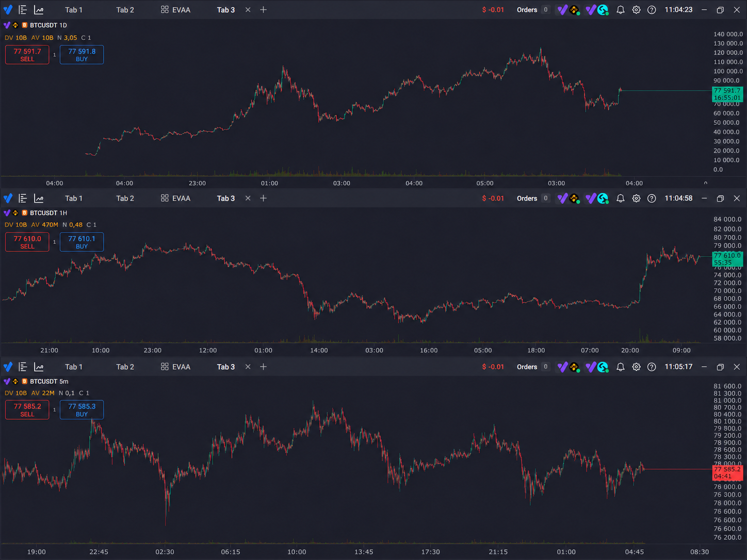This screenshot has height=560, width=747.
Task: Click the teal exchange connection icon, 5m window
Action: (x=603, y=367)
